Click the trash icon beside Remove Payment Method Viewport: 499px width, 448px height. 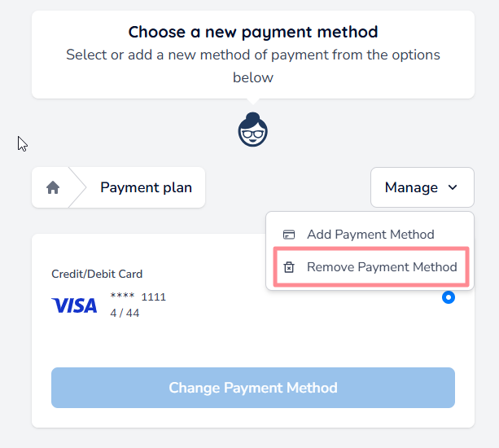289,267
